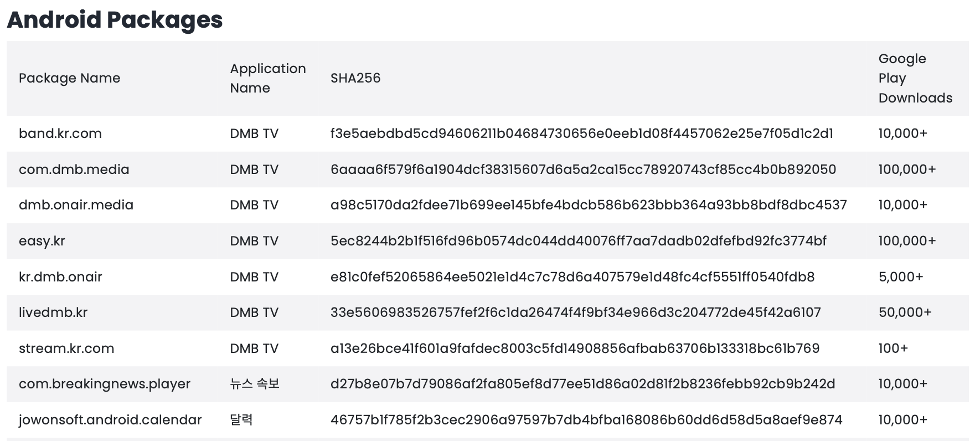Image resolution: width=980 pixels, height=441 pixels.
Task: Click the 달력 application name cell
Action: click(x=241, y=420)
